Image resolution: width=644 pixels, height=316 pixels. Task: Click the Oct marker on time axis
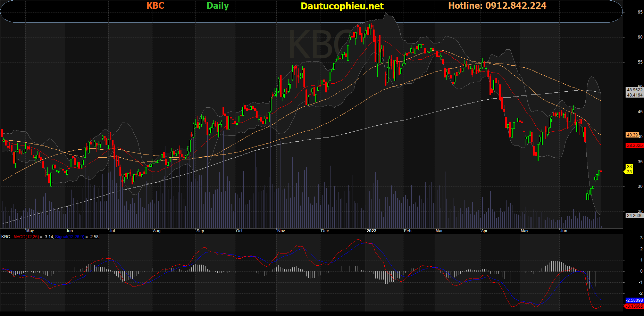click(x=239, y=231)
